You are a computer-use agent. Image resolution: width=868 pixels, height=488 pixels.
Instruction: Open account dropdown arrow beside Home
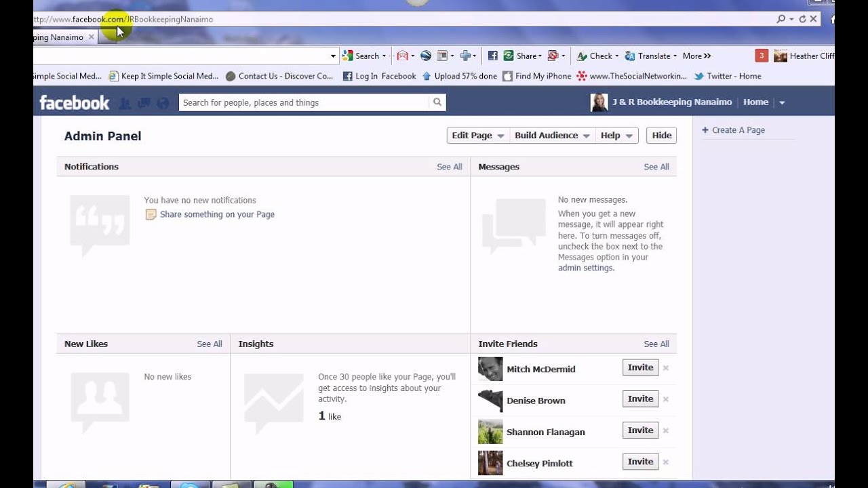[x=782, y=103]
